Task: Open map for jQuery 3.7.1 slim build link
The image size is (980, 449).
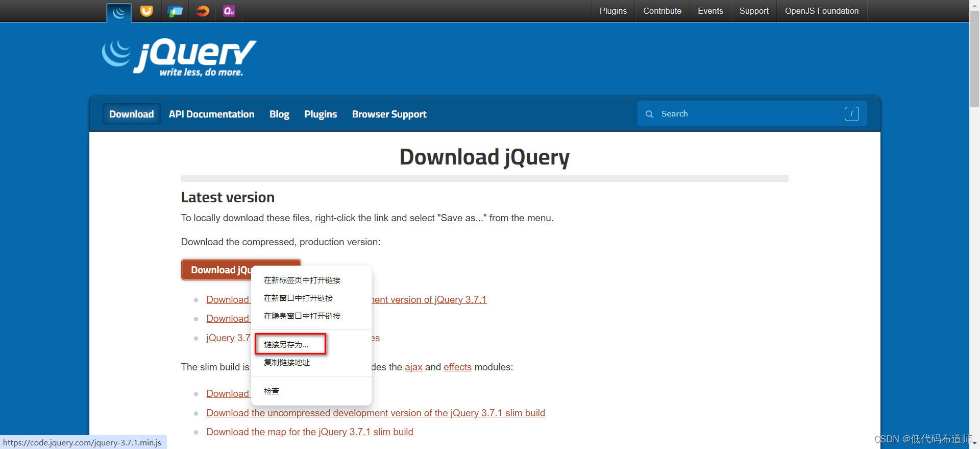Action: tap(310, 432)
